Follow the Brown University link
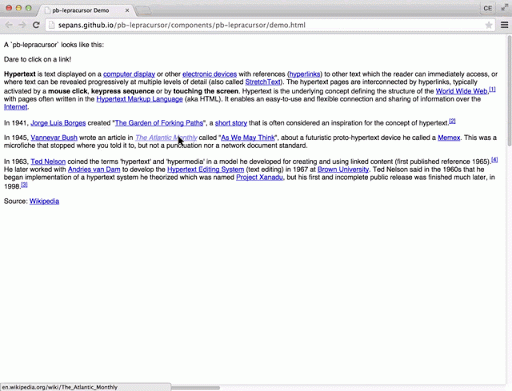512x391 pixels. pos(343,169)
